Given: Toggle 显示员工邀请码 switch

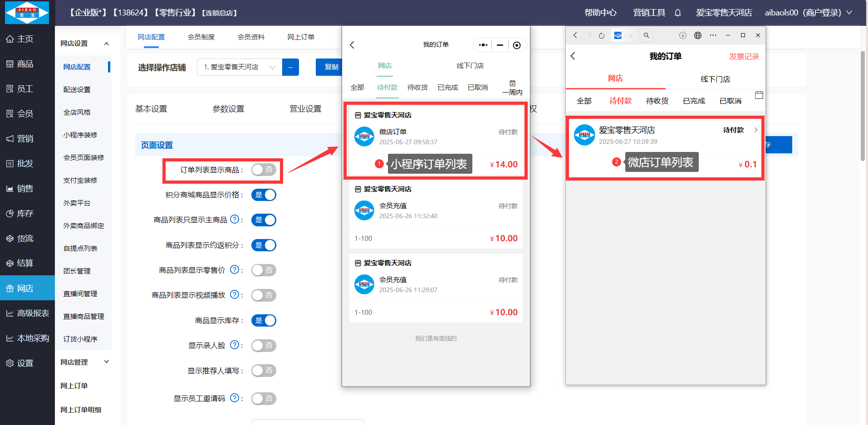Looking at the screenshot, I should pyautogui.click(x=264, y=399).
